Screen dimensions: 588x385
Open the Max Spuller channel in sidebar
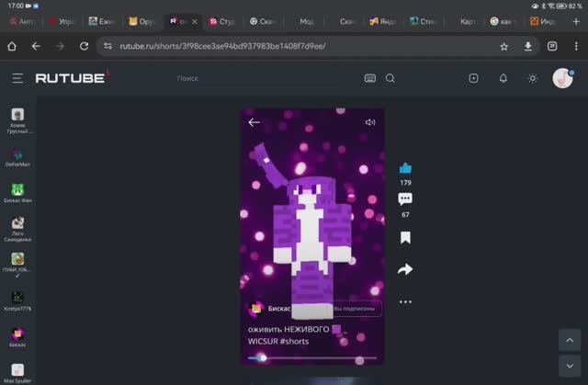[x=17, y=373]
